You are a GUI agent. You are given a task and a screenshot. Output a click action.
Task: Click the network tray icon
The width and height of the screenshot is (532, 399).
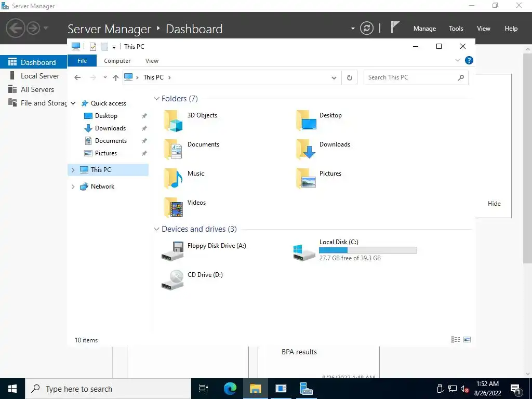(453, 389)
